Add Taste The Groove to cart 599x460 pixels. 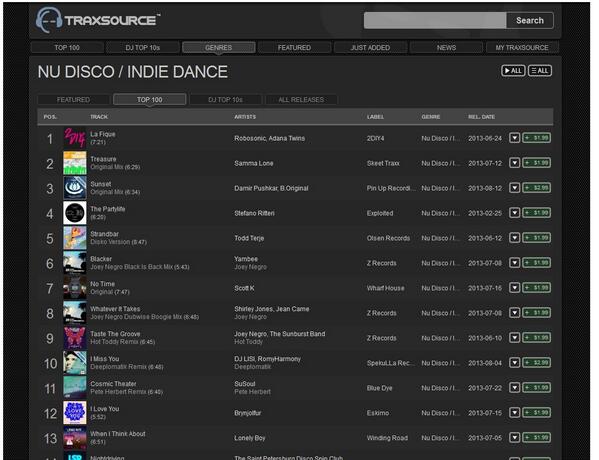point(536,338)
